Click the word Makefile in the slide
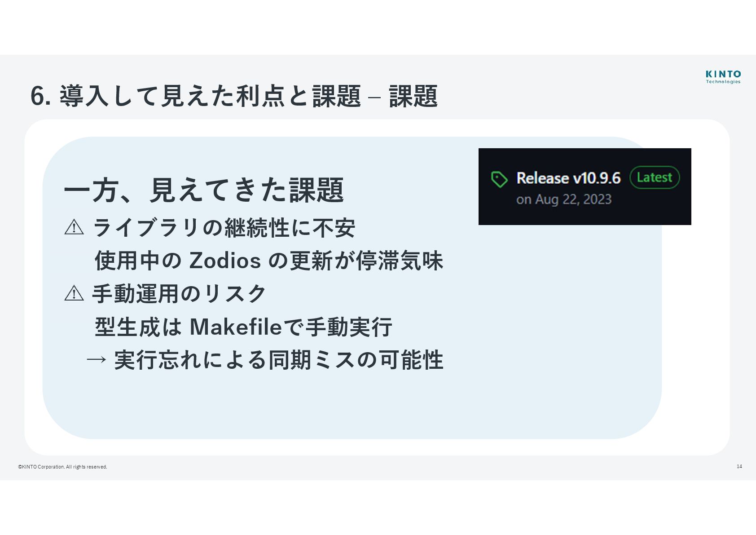Image resolution: width=756 pixels, height=535 pixels. tap(236, 327)
